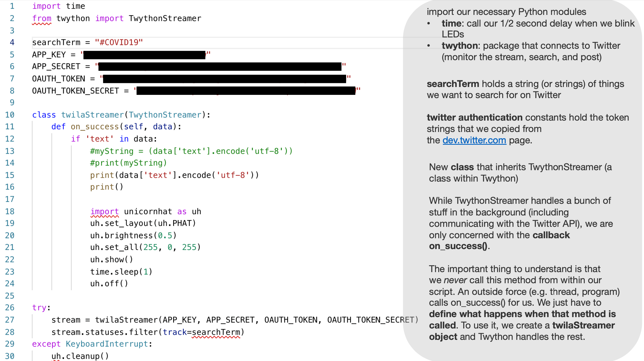Screen dimensions: 644x361
Task: Click KeyboardInterrupt on line 29
Action: coord(107,344)
